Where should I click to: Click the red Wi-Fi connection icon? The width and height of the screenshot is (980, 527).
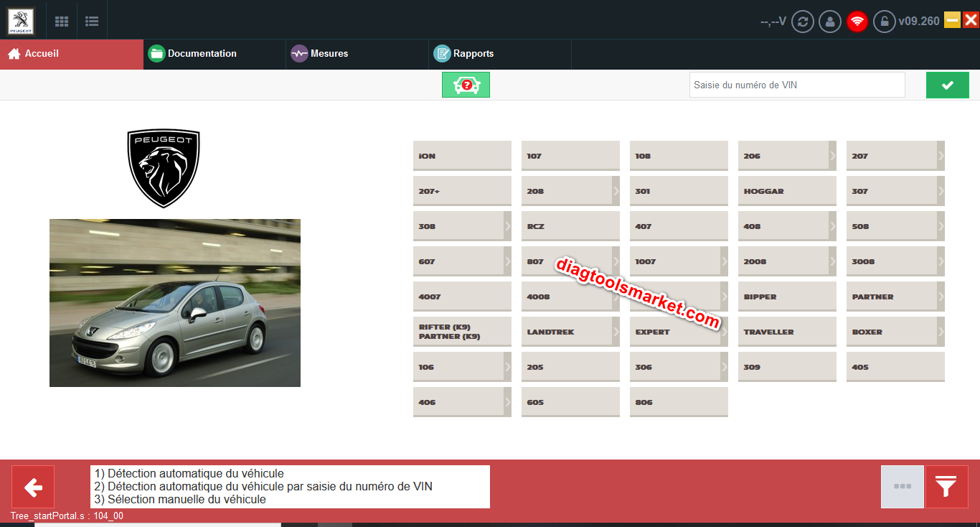point(857,22)
